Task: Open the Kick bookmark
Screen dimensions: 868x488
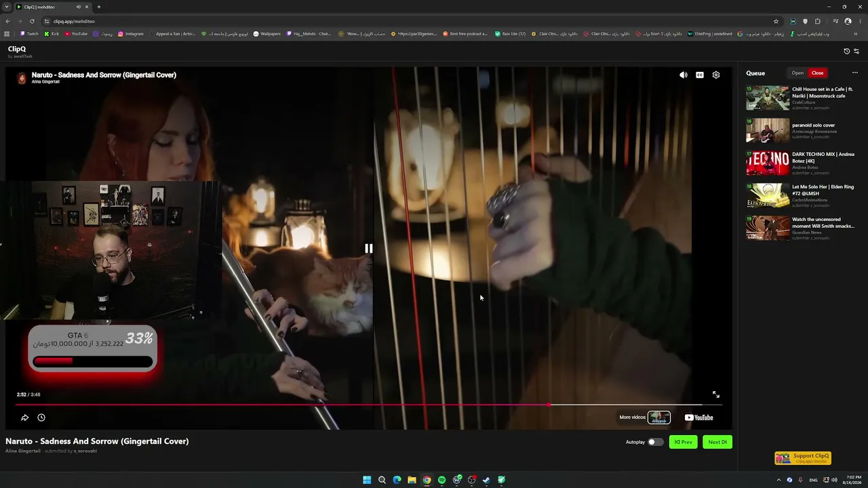Action: [x=52, y=34]
